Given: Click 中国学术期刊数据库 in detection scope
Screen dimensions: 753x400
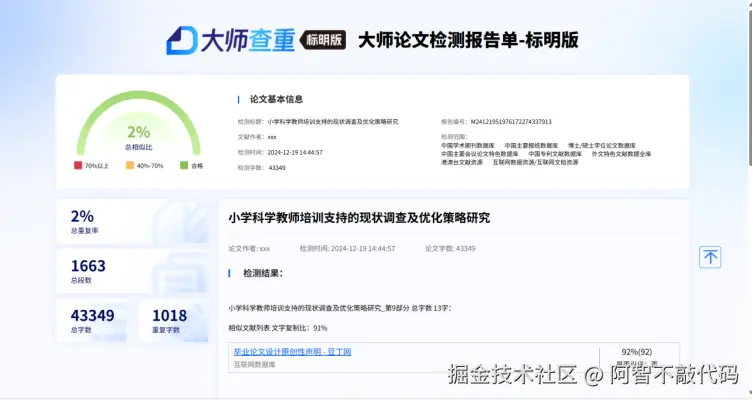Looking at the screenshot, I should click(x=468, y=145).
